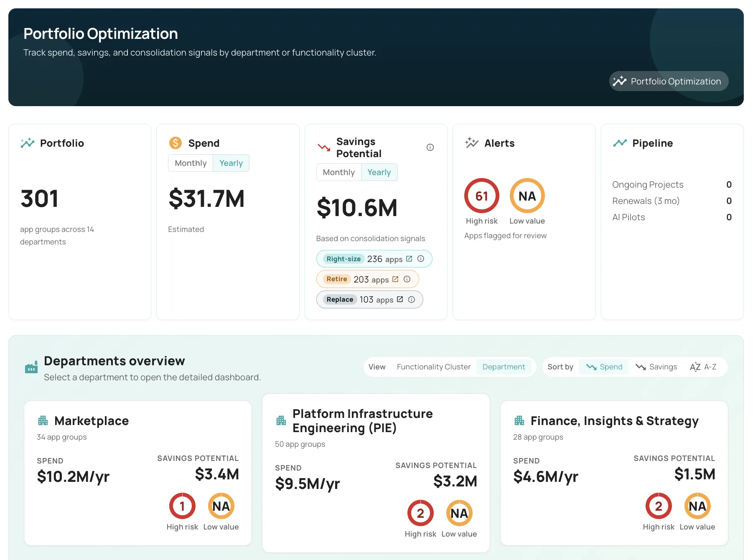Click the red downward trend Savings Potential icon
Image resolution: width=753 pixels, height=560 pixels.
(323, 148)
